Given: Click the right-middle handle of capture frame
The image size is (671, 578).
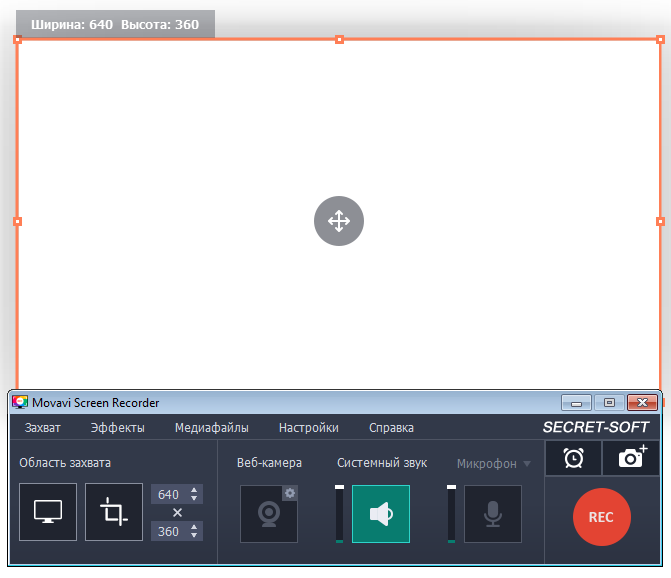Looking at the screenshot, I should click(660, 222).
